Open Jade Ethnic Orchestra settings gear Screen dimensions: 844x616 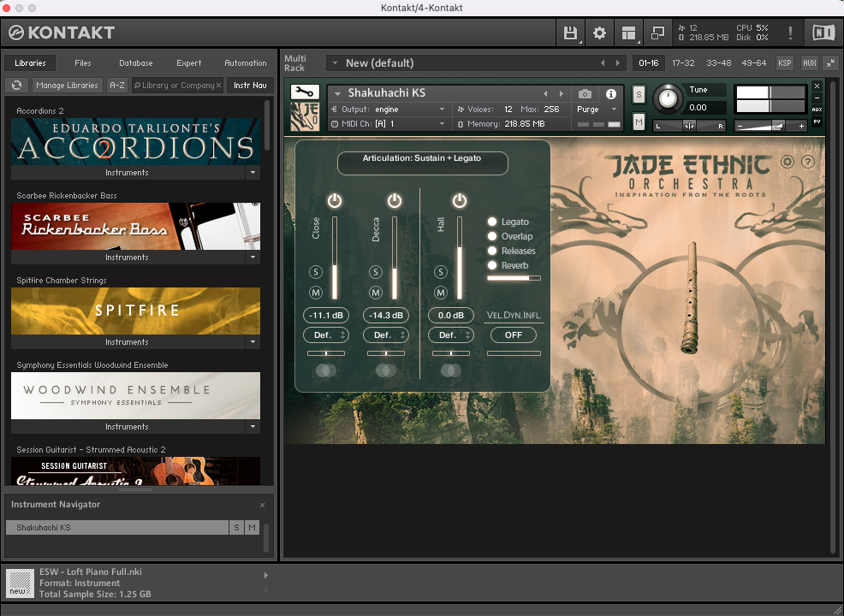(788, 162)
